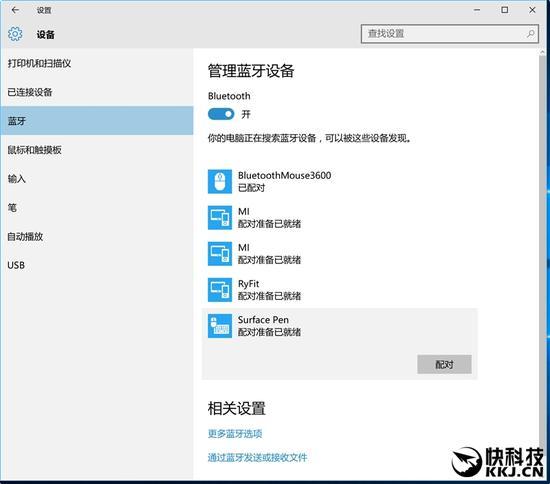Screen dimensions: 550x484
Task: Click the Surface Pen keyboard icon
Action: (220, 326)
